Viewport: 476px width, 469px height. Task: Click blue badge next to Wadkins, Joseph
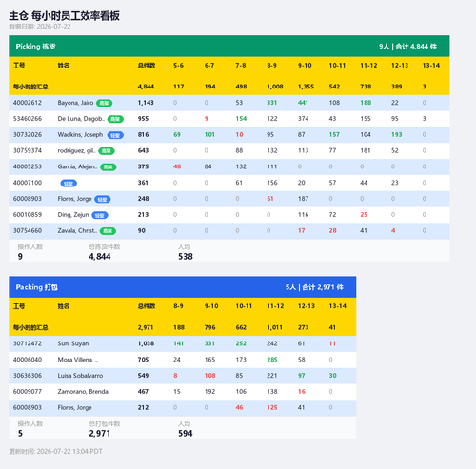(x=115, y=135)
